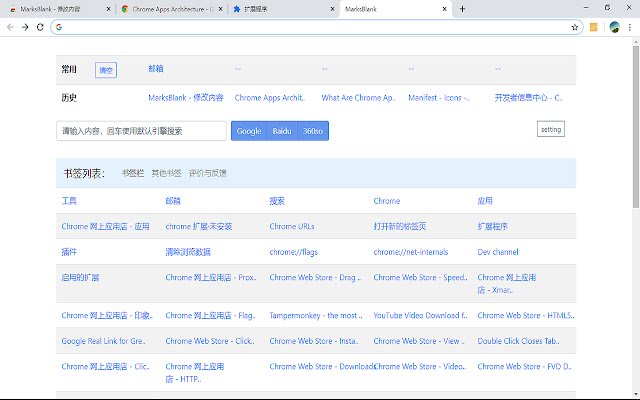The image size is (640, 400).
Task: Open the Dev channel bookmark
Action: point(498,252)
